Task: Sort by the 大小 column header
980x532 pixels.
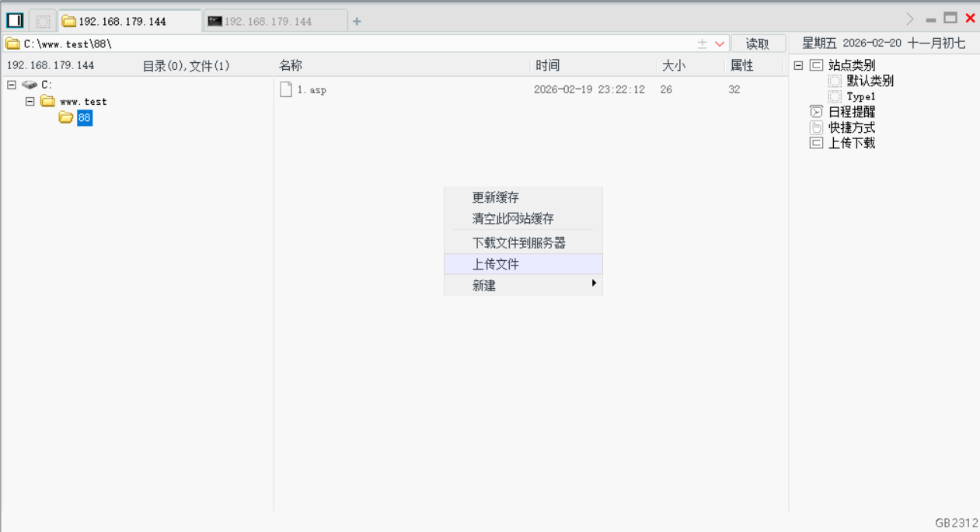Action: coord(674,66)
